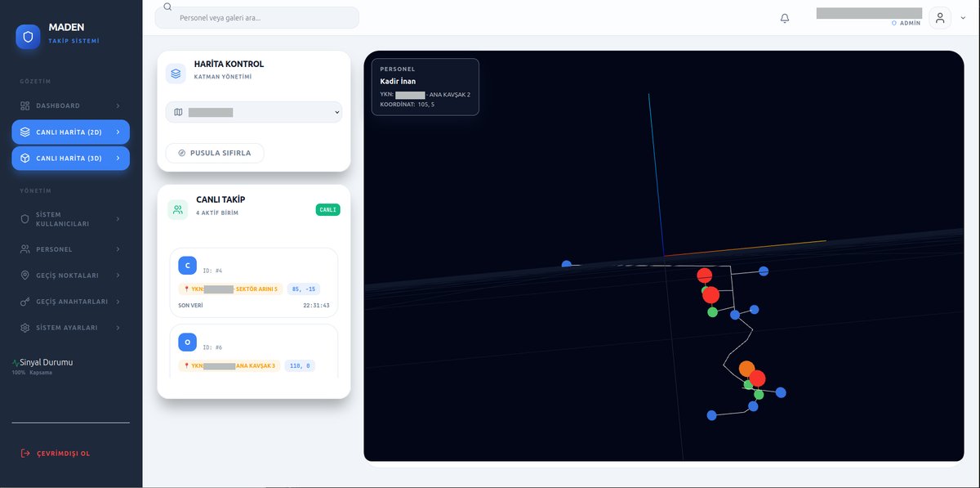Click the 100% Kapsama signal text

[x=32, y=373]
